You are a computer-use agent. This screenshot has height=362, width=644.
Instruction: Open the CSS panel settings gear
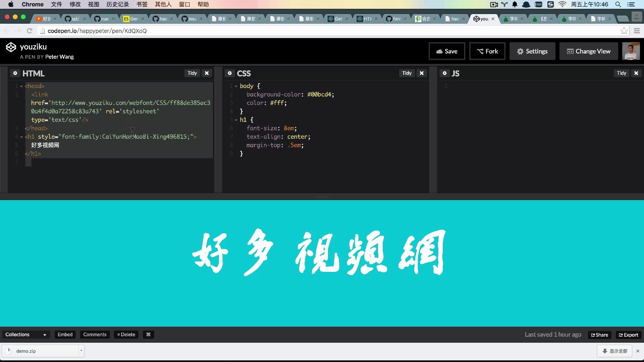pos(229,73)
